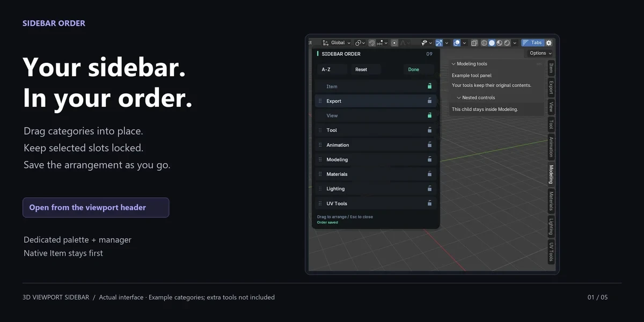Screen dimensions: 644x322
Task: Click the Modeling tools panel grip dots
Action: tap(539, 64)
